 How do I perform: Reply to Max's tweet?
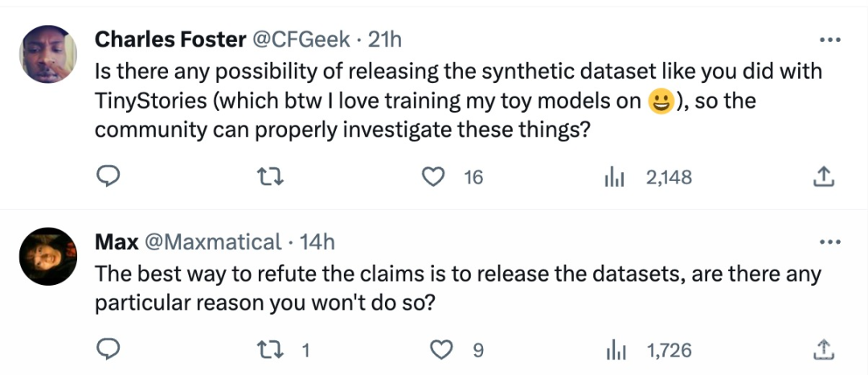coord(108,350)
